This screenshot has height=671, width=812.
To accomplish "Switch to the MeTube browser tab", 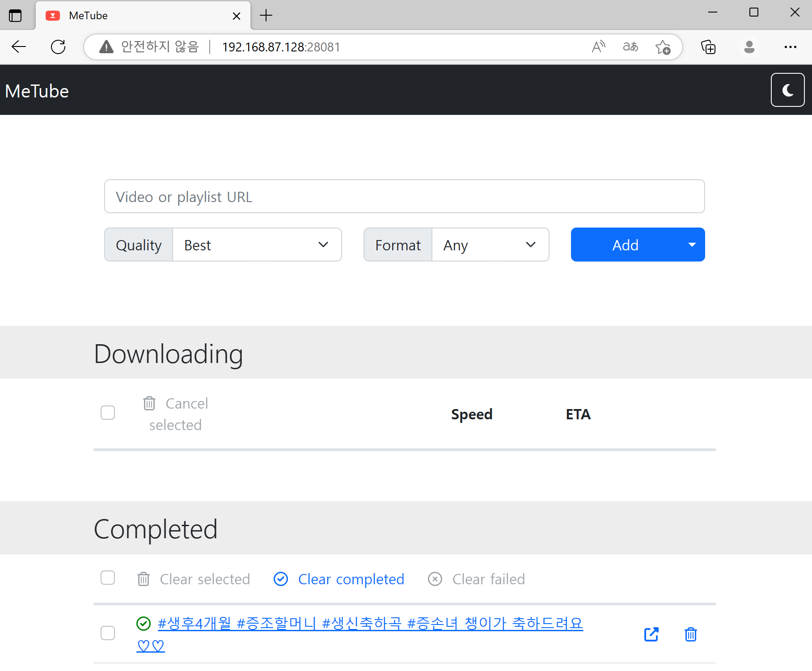I will click(x=143, y=16).
